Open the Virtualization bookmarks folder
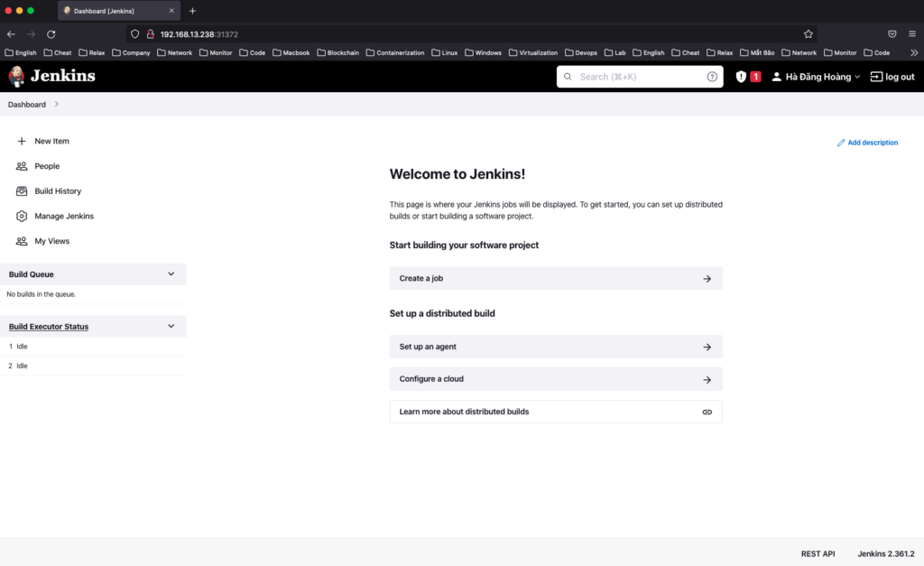 point(533,52)
